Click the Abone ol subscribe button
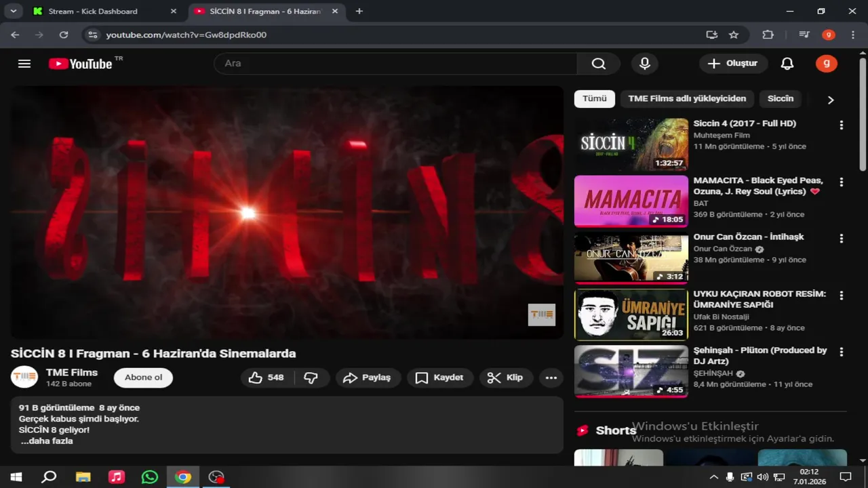This screenshot has width=868, height=488. coord(143,378)
